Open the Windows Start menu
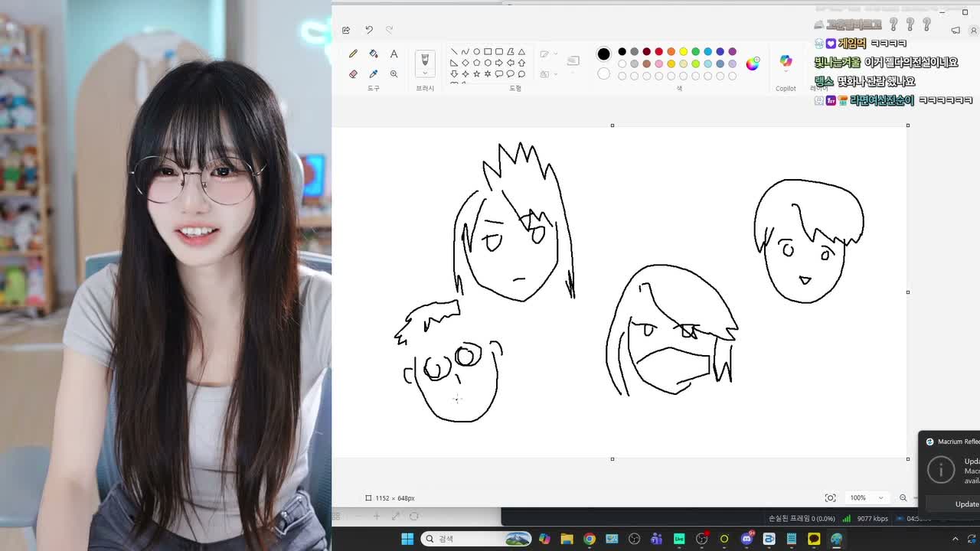980x551 pixels. point(407,539)
